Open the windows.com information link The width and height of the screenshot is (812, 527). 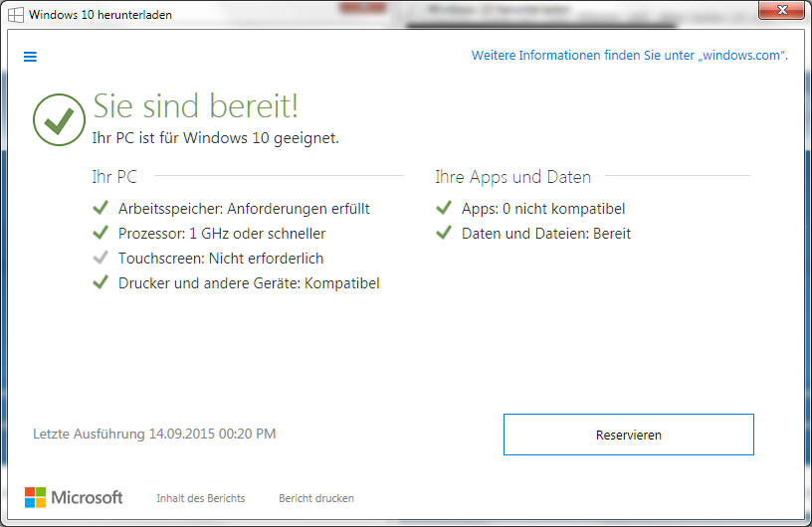629,56
